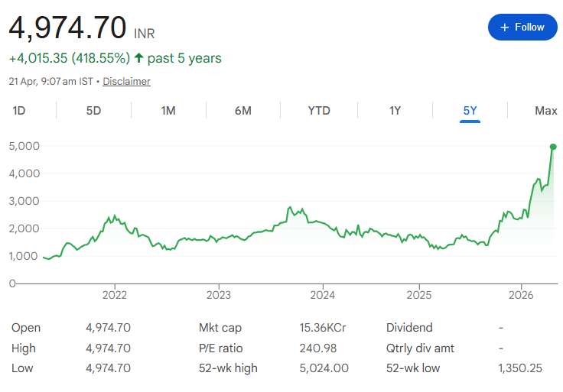
Task: Click the 52-wk high value
Action: click(x=324, y=368)
